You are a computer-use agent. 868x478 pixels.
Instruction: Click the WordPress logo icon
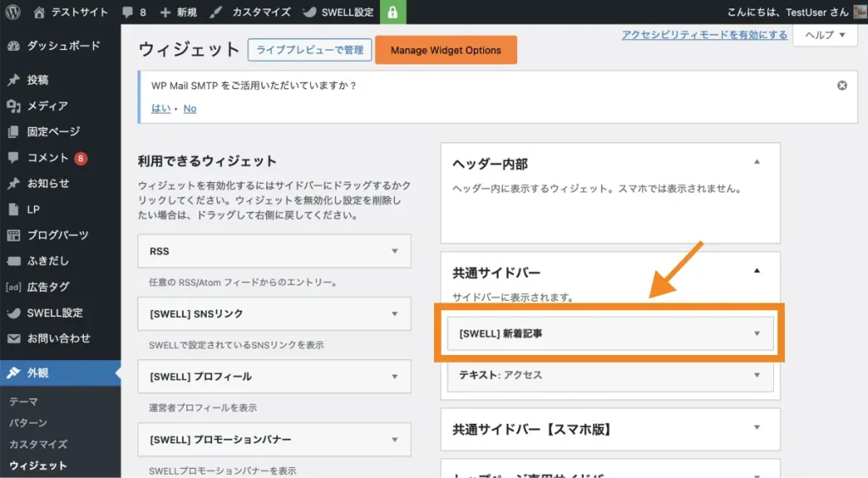click(x=14, y=13)
